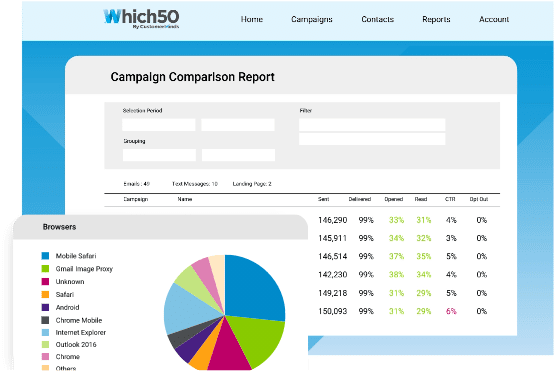556x371 pixels.
Task: Click the Which50 logo
Action: (x=141, y=18)
